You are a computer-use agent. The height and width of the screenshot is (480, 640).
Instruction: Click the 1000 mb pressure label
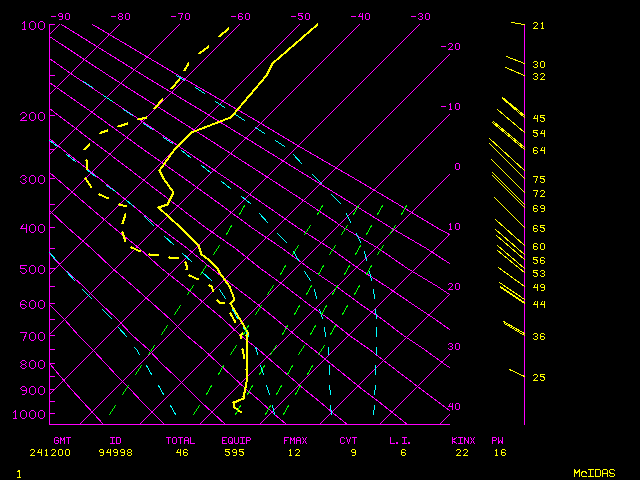pyautogui.click(x=31, y=414)
